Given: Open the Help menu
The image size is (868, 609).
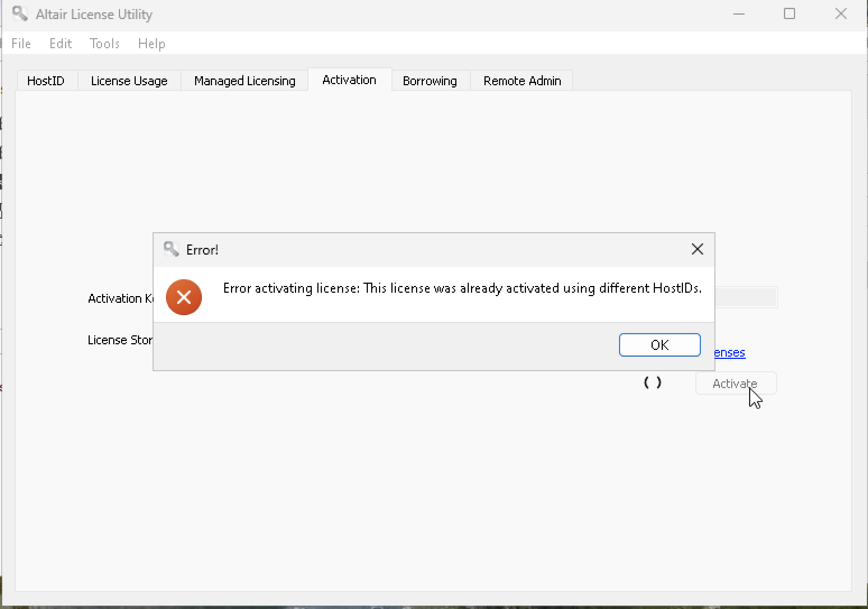Looking at the screenshot, I should (x=151, y=43).
